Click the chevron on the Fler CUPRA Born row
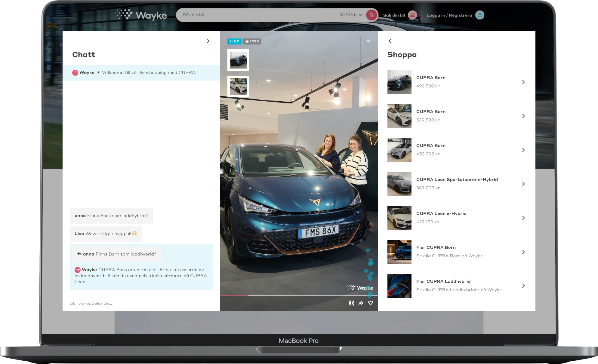Viewport: 598px width, 364px height. [x=523, y=252]
